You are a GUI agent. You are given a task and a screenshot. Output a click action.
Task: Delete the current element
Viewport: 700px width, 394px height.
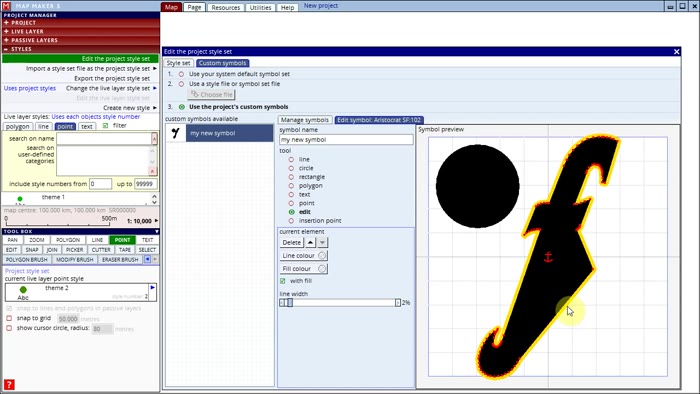tap(292, 242)
